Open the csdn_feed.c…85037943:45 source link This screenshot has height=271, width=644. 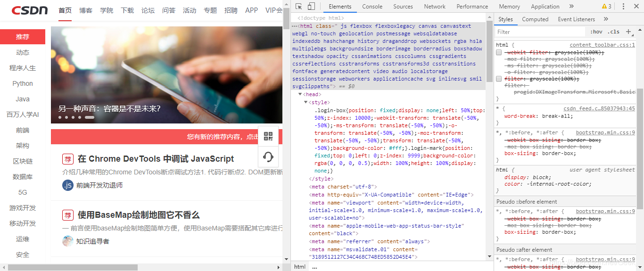click(599, 108)
